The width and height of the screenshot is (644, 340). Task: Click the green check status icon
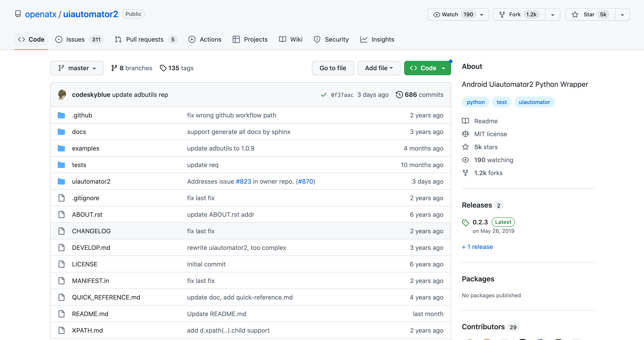[324, 95]
